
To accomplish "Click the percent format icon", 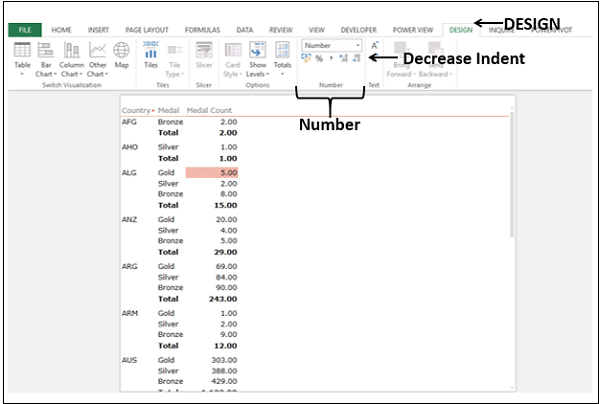I will tap(319, 59).
